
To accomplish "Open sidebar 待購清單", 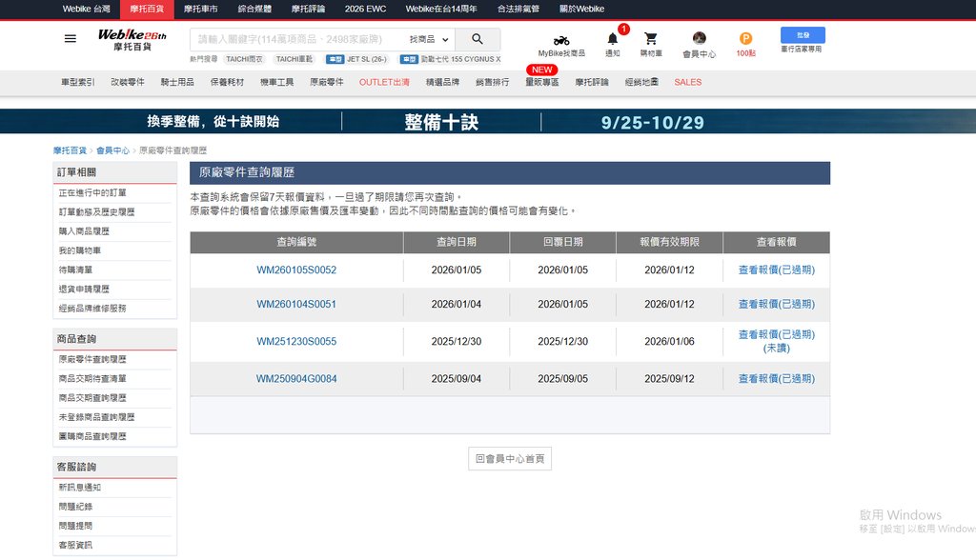I will [x=75, y=270].
